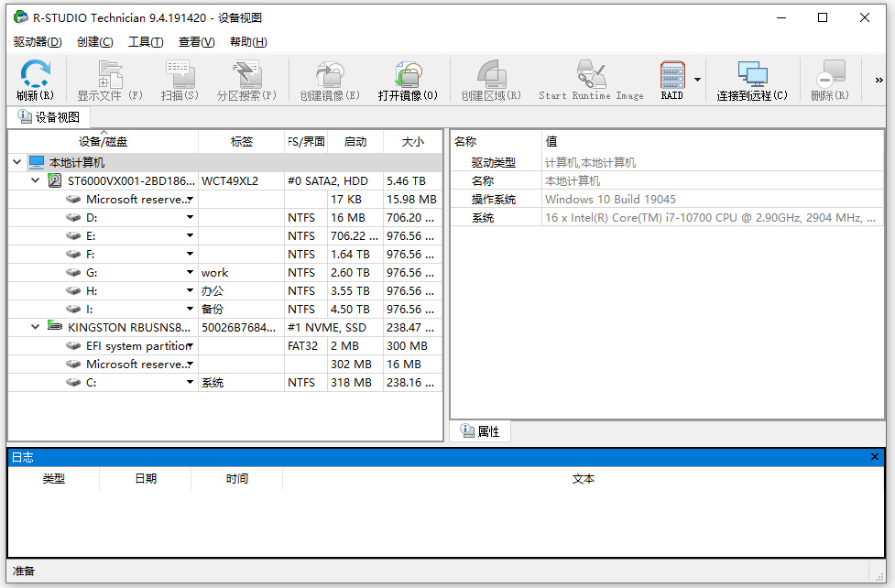Open the dropdown arrow next to drive G:
This screenshot has width=895, height=588.
point(189,272)
